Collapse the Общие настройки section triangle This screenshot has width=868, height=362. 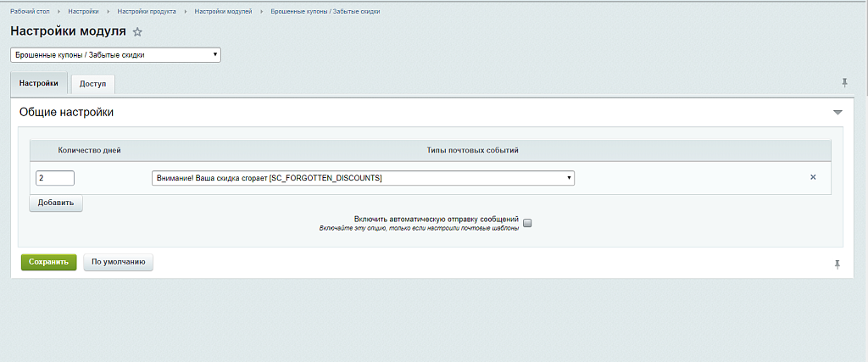pos(837,112)
